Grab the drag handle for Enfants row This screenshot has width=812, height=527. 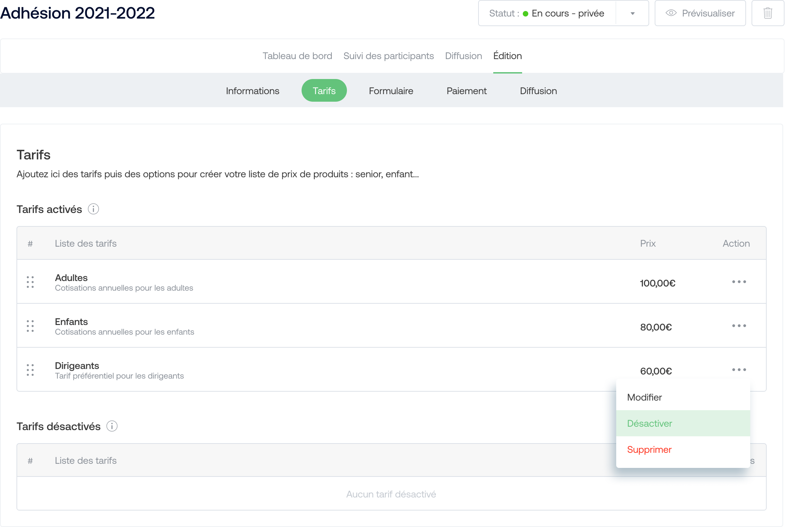[30, 326]
